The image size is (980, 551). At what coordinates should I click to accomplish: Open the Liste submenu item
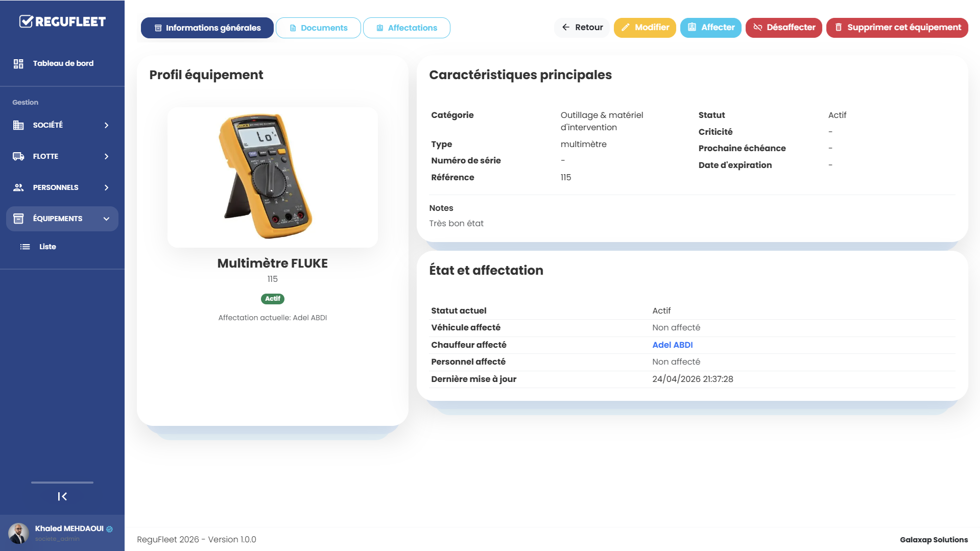pyautogui.click(x=47, y=247)
